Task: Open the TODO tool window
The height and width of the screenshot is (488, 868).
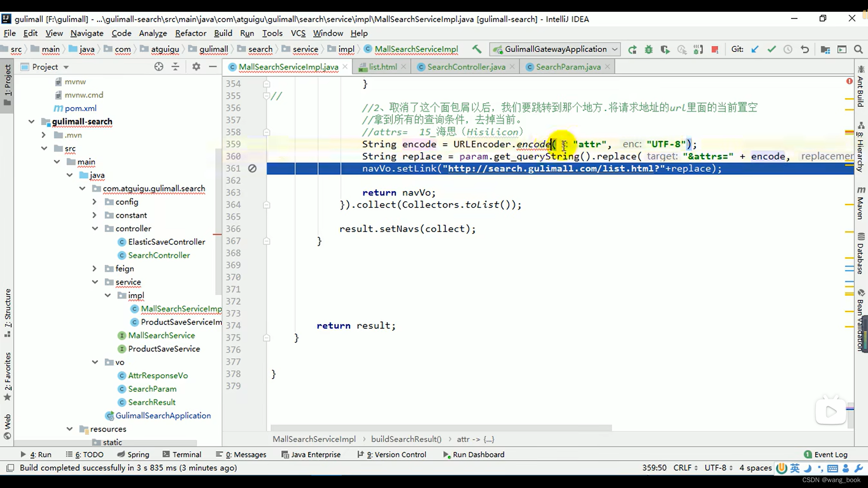Action: click(x=85, y=455)
